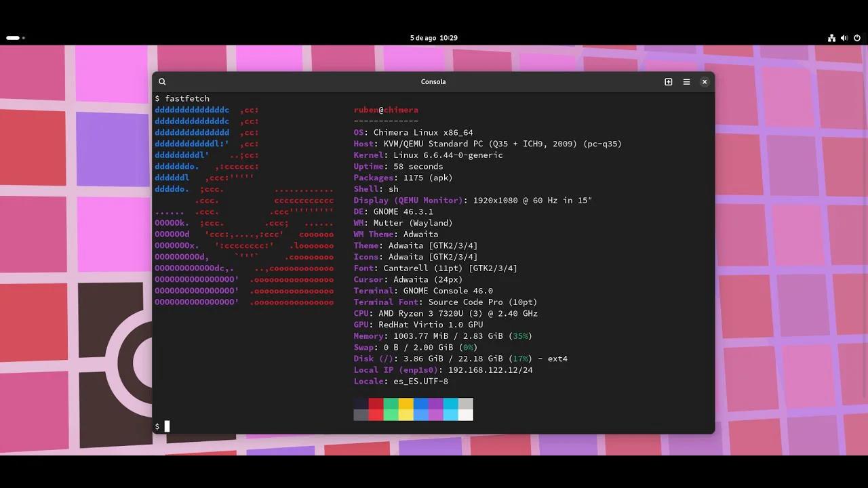Select the yellow swatch in the fastfetch palette
This screenshot has height=488, width=868.
(x=406, y=409)
